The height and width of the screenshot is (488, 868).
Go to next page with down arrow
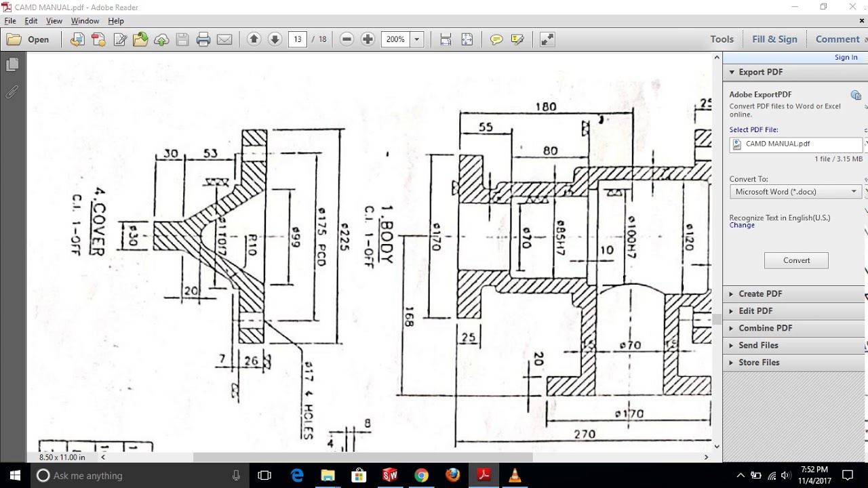click(275, 39)
